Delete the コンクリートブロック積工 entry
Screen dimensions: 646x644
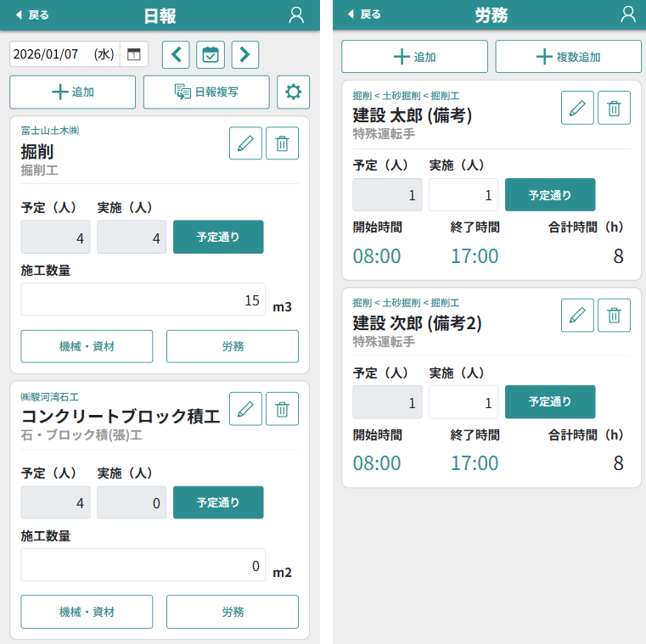point(282,408)
